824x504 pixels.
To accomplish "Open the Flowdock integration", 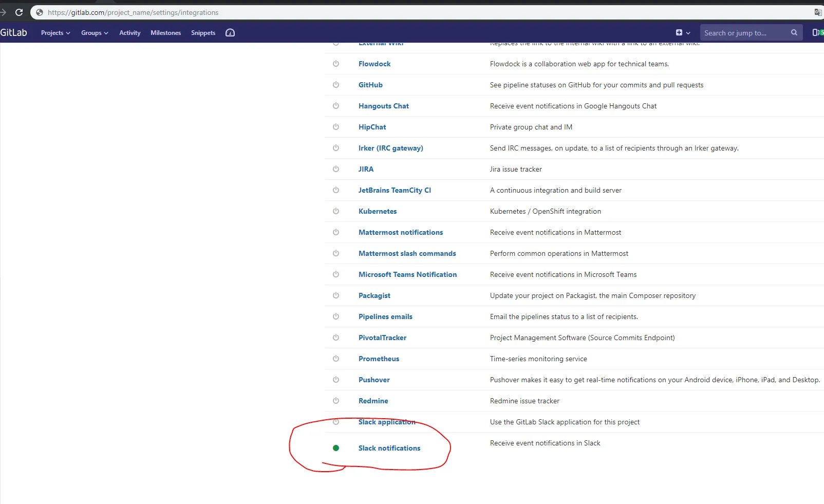I will pyautogui.click(x=374, y=64).
